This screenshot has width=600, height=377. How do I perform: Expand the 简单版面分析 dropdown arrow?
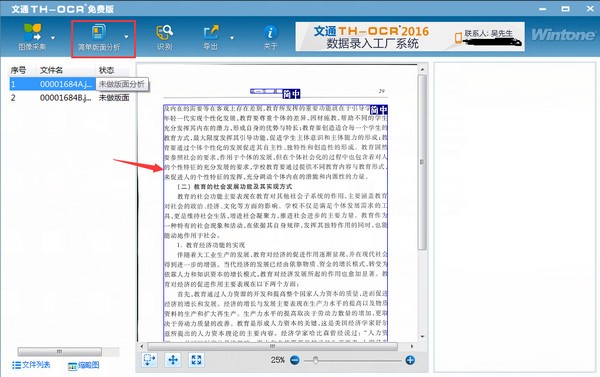(x=126, y=37)
